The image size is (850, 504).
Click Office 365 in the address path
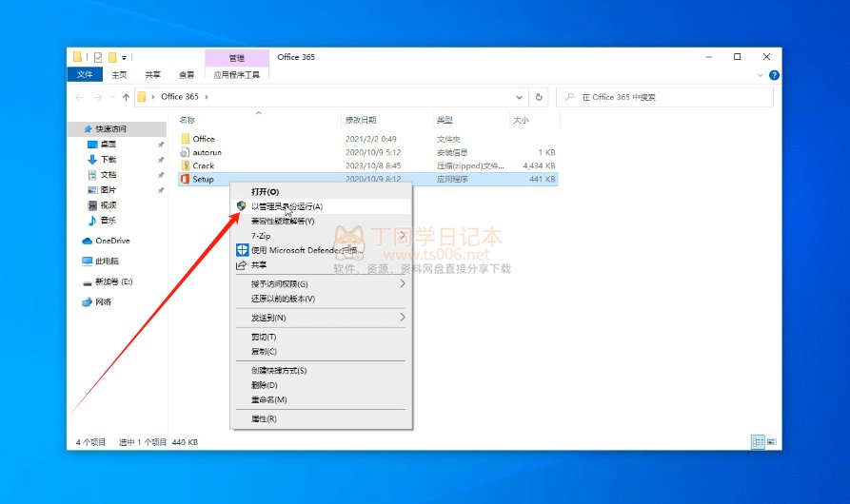pos(180,96)
